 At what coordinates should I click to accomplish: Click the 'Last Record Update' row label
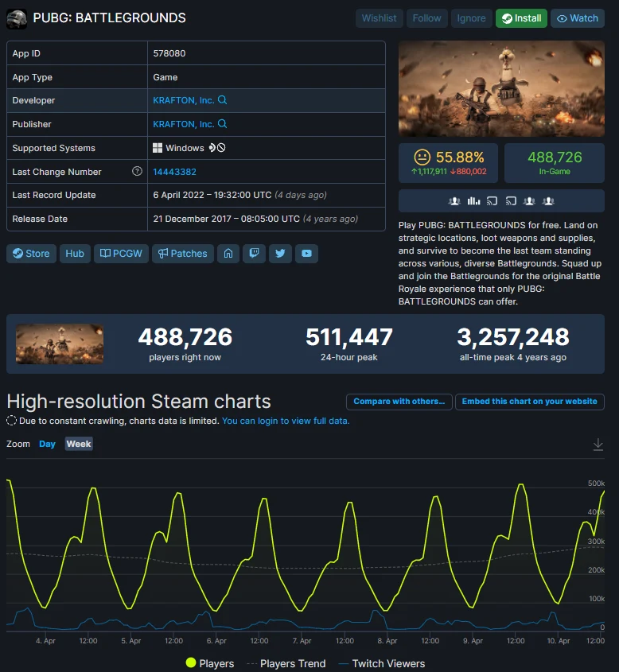click(x=54, y=195)
